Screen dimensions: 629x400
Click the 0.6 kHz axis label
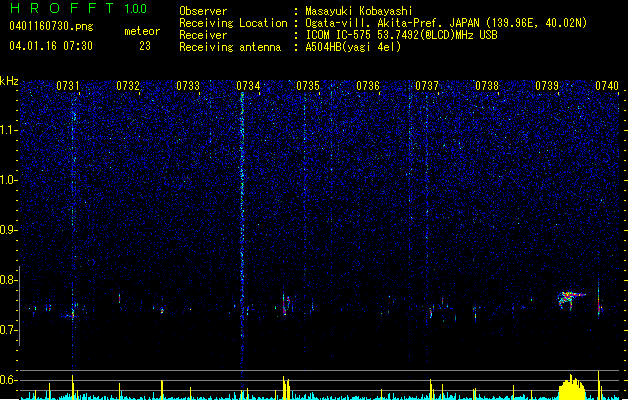(9, 380)
